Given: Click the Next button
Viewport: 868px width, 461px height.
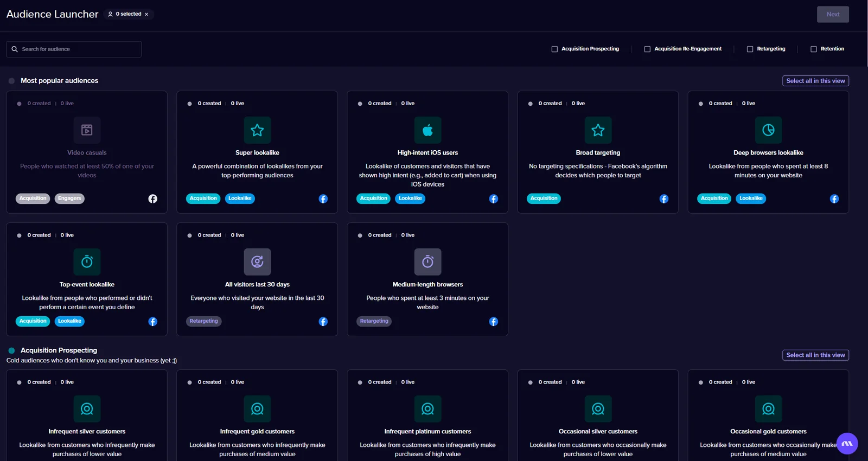Looking at the screenshot, I should 833,15.
